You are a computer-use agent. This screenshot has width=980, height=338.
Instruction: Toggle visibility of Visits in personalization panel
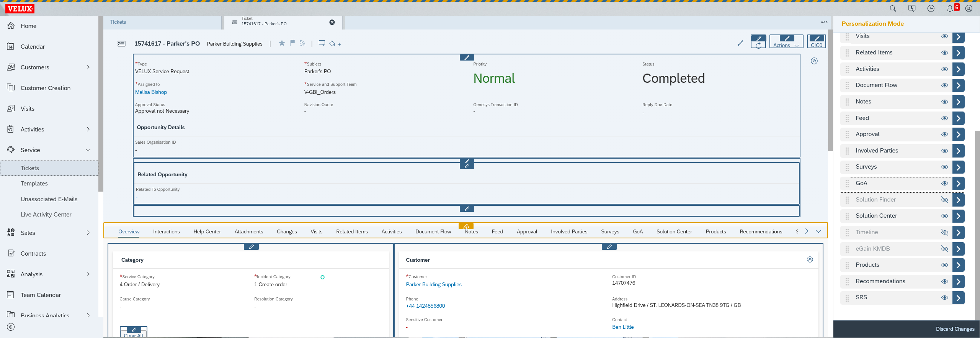coord(944,36)
